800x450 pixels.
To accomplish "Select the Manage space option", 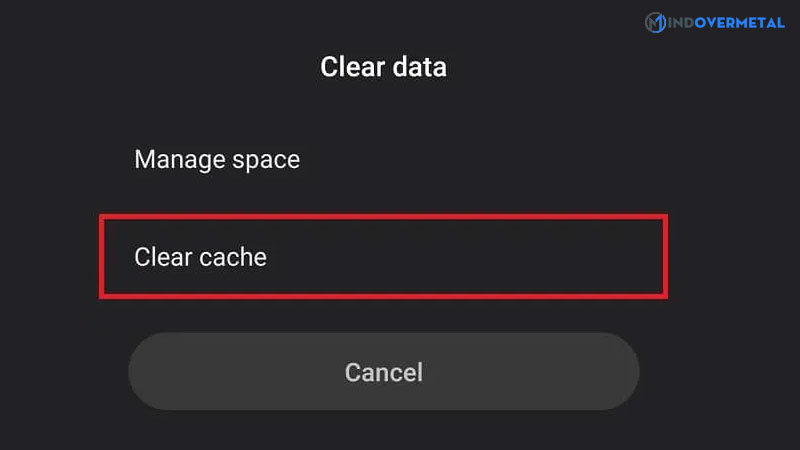I will click(217, 159).
